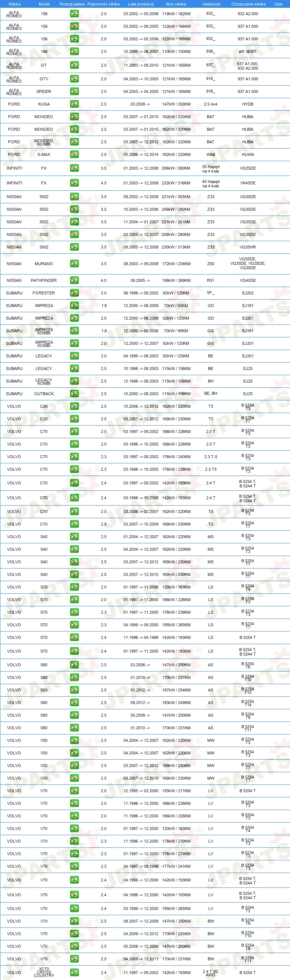Screen dimensions: 290x980
Task: Select the engine code AR 36301
Action: coord(248,51)
